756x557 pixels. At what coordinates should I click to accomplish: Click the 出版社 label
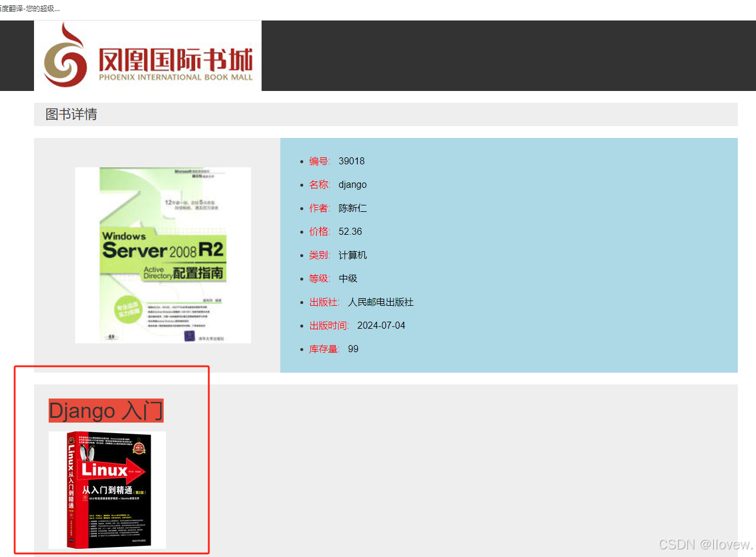click(x=324, y=302)
